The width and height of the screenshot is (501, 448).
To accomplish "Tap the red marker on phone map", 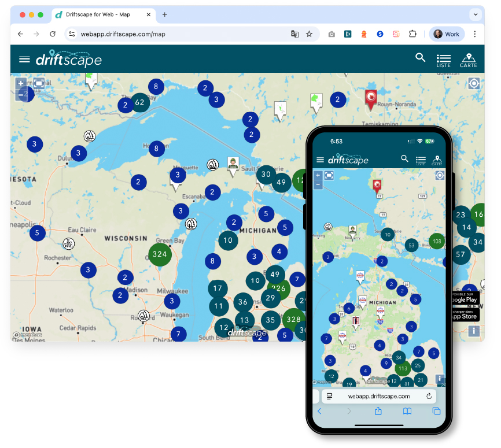I will [377, 186].
